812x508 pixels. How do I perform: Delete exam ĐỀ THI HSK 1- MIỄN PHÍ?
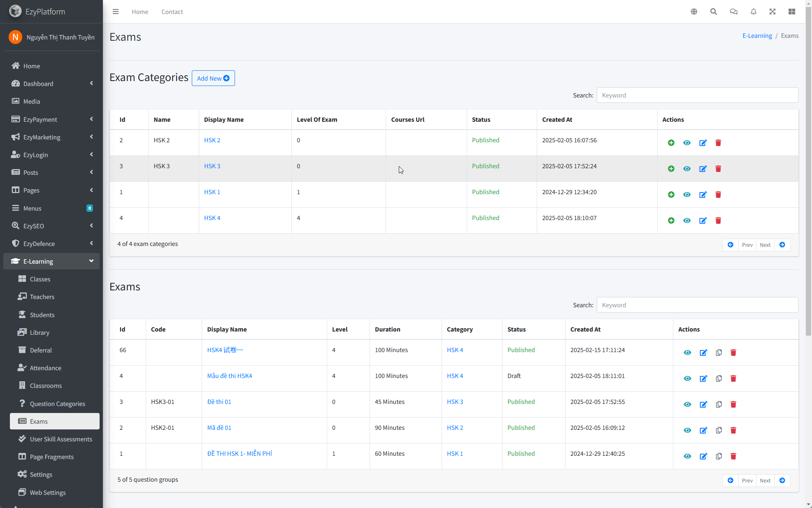(733, 456)
